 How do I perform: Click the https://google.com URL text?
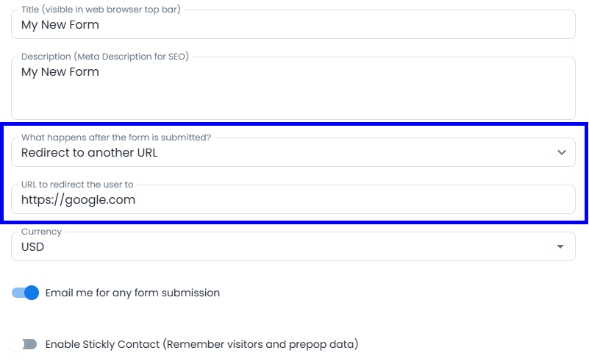point(78,199)
